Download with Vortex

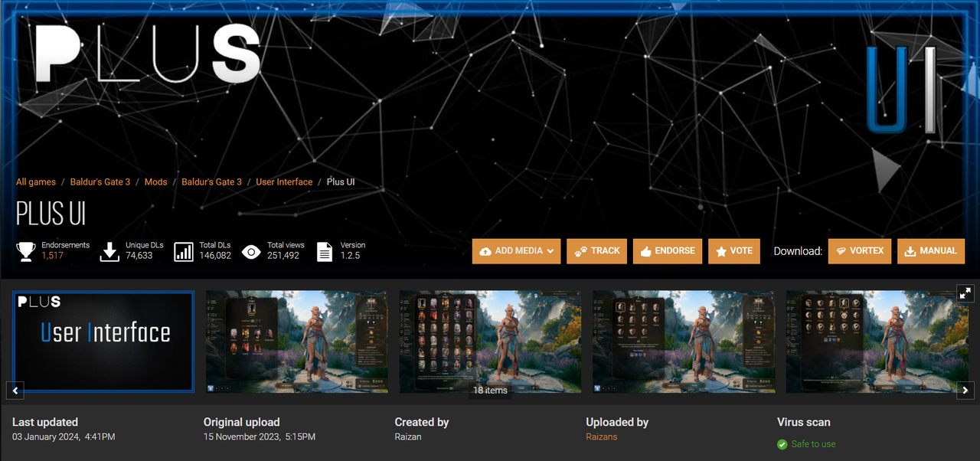(860, 251)
